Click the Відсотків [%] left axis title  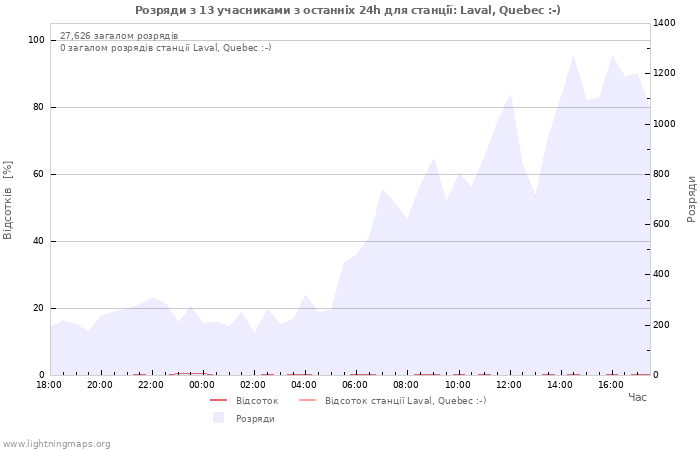point(8,200)
